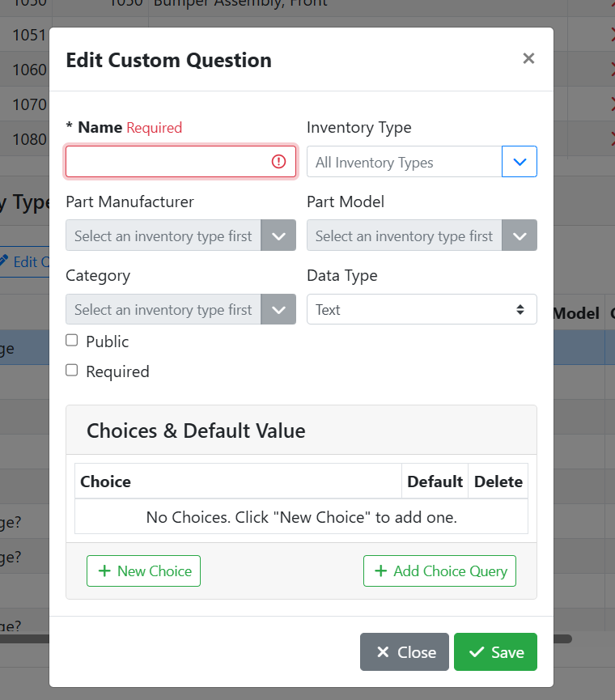Click the Add Choice Query button
Viewport: 615px width, 700px height.
click(x=439, y=571)
